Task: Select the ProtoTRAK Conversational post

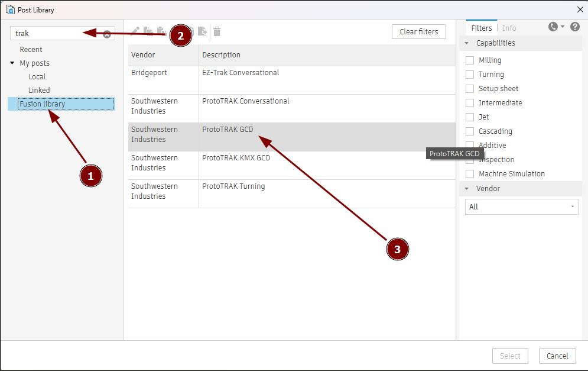Action: (292, 108)
